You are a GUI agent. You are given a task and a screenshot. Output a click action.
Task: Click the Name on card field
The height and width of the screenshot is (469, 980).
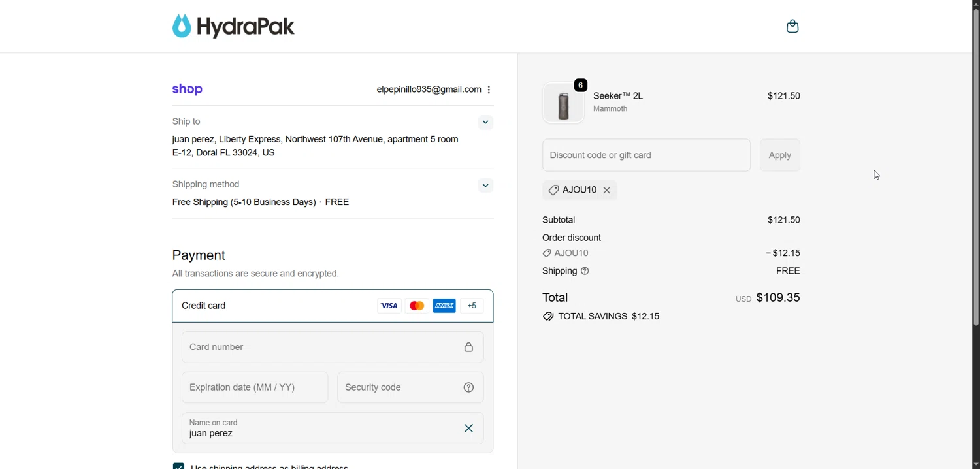pyautogui.click(x=333, y=429)
